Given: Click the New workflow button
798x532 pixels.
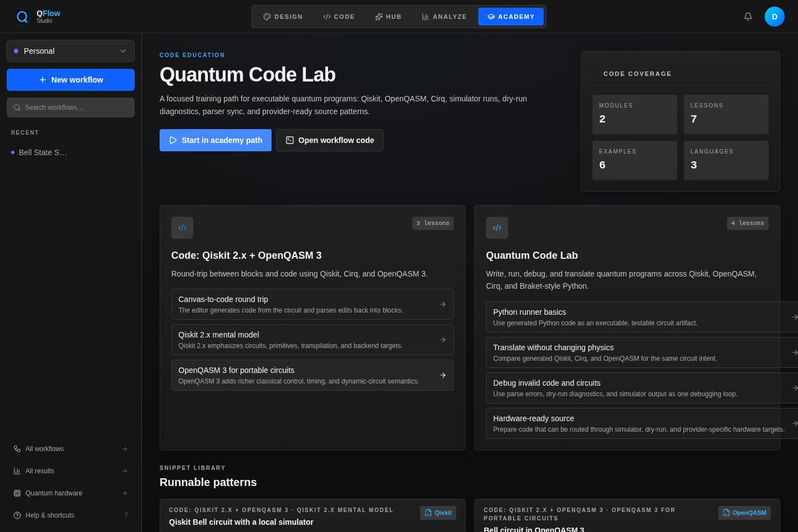Looking at the screenshot, I should click(70, 80).
